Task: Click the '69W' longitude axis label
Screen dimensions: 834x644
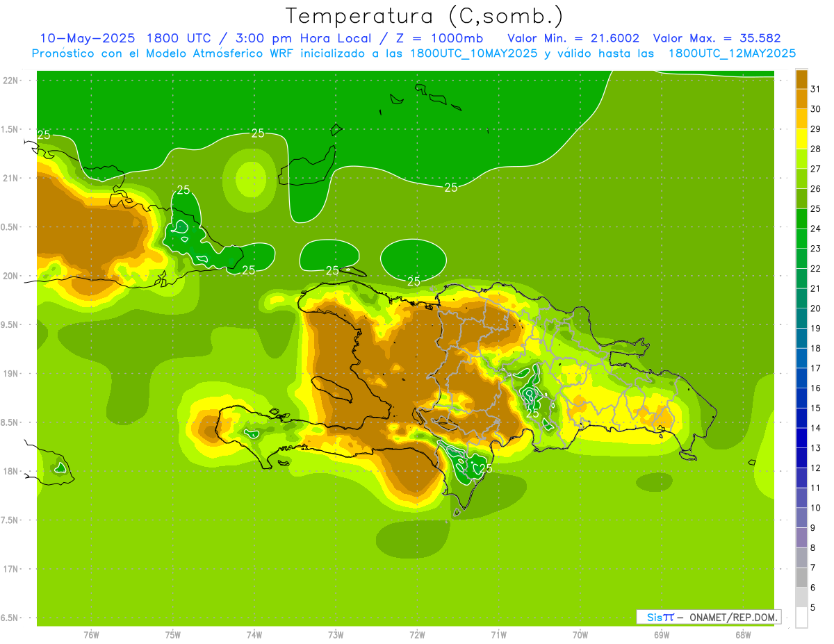Action: [x=662, y=635]
